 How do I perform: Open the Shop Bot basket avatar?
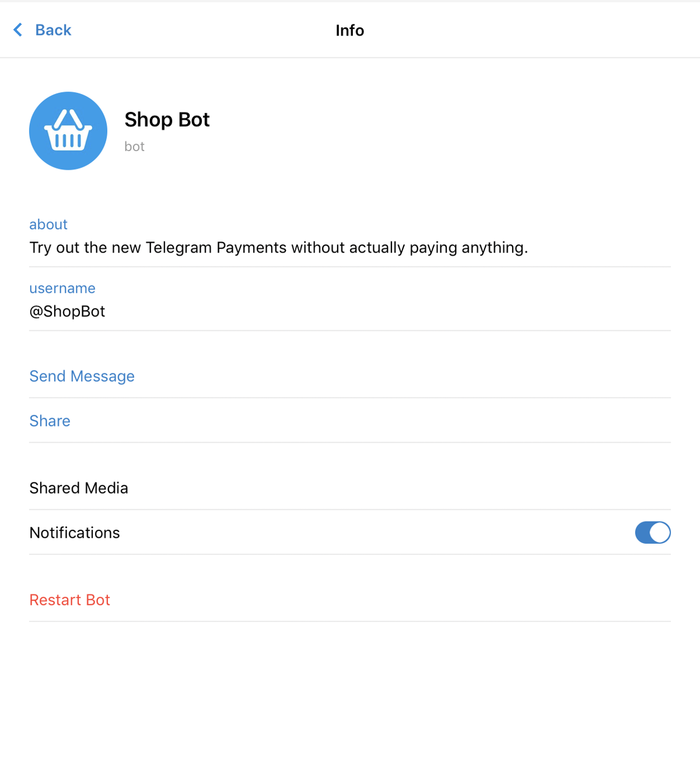click(x=68, y=131)
